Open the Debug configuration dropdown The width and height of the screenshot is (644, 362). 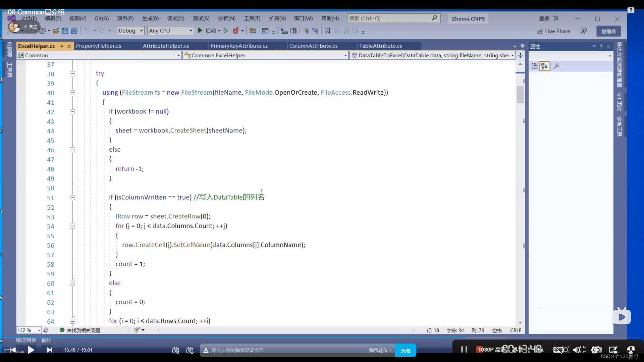(x=130, y=31)
